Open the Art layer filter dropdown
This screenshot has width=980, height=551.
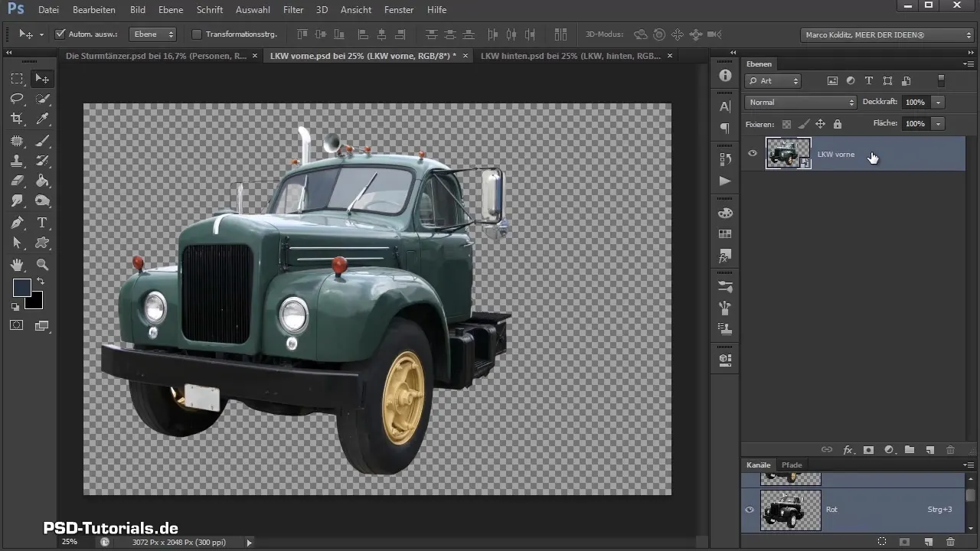coord(773,80)
